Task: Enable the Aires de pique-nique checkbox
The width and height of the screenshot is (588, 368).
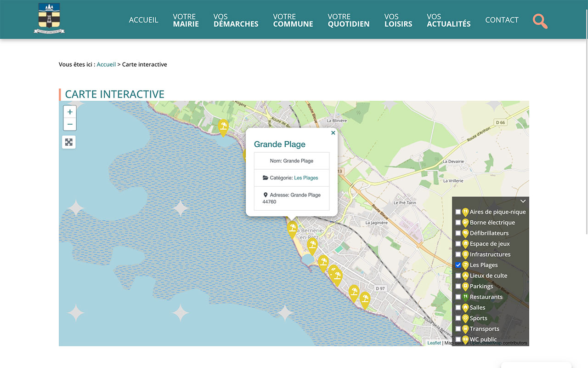Action: (458, 212)
